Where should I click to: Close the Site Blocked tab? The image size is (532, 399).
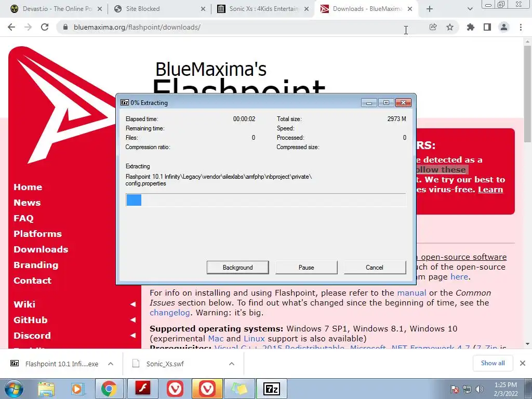(x=203, y=9)
